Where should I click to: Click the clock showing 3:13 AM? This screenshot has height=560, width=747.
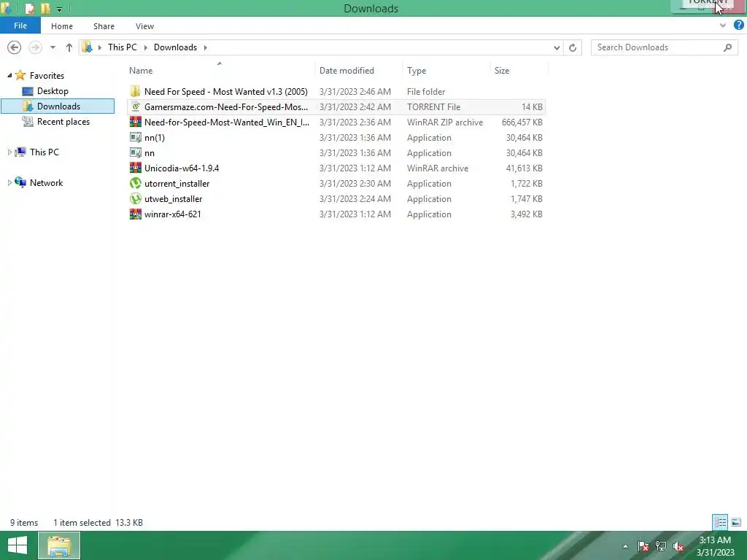pos(715,540)
